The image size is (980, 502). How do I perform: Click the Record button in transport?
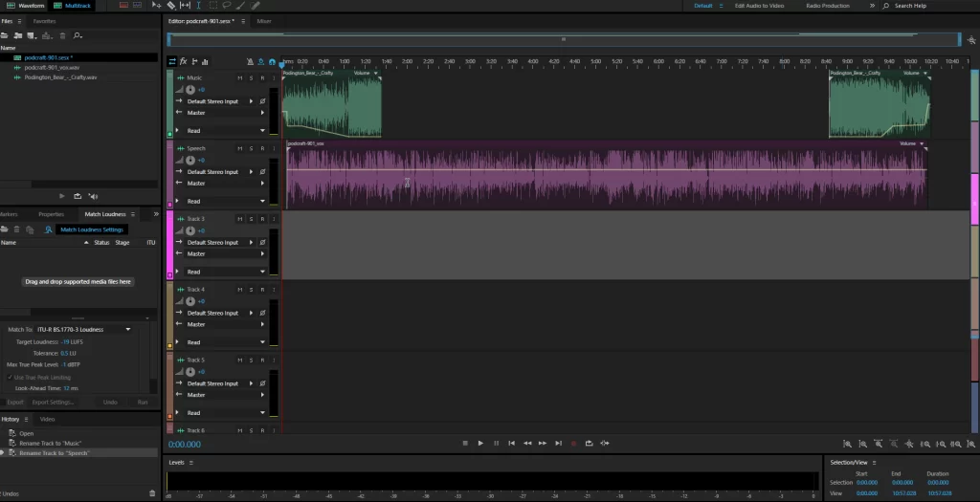click(x=574, y=444)
